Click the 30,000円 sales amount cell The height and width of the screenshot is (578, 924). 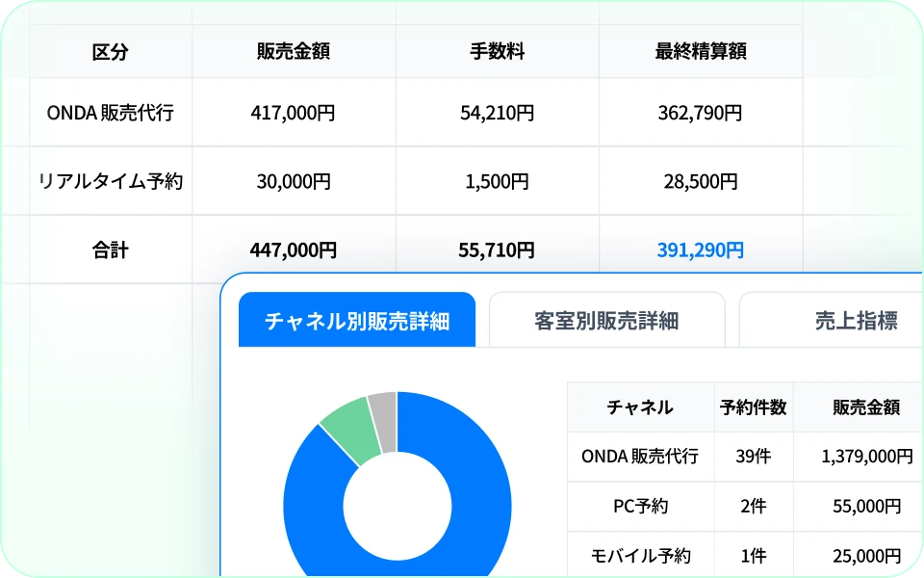293,181
